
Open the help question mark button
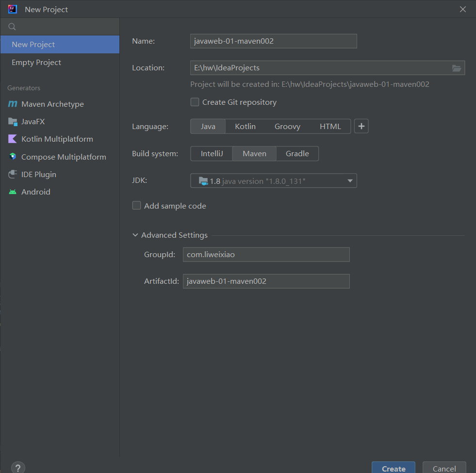17,467
